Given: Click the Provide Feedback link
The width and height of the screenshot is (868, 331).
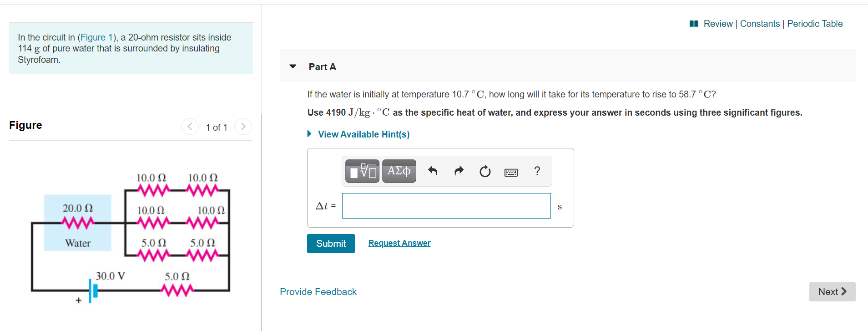Looking at the screenshot, I should tap(318, 291).
